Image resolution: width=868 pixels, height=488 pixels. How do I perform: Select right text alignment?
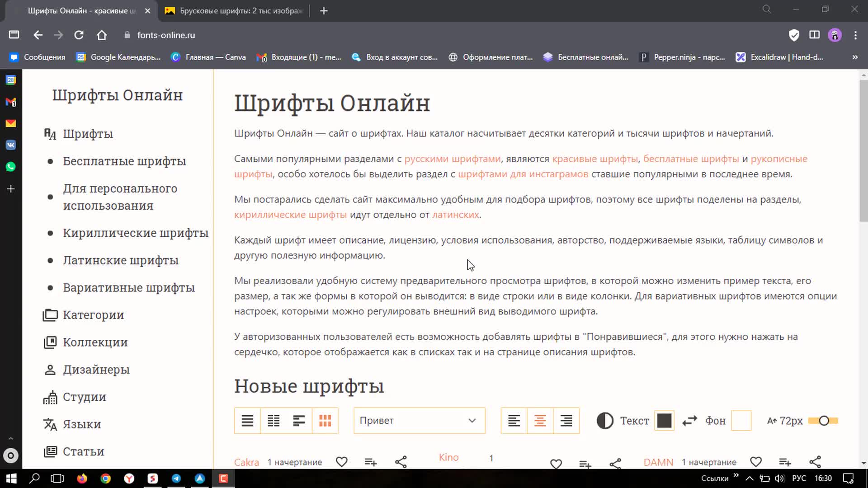[566, 421]
